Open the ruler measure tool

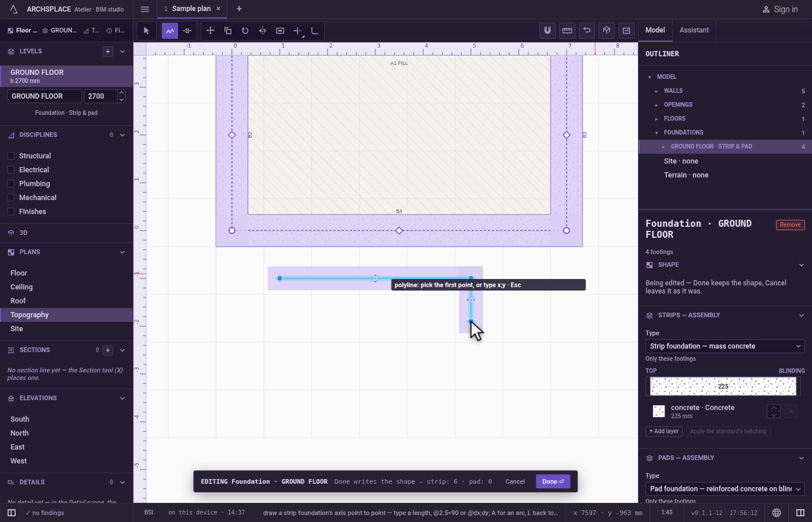coord(567,31)
